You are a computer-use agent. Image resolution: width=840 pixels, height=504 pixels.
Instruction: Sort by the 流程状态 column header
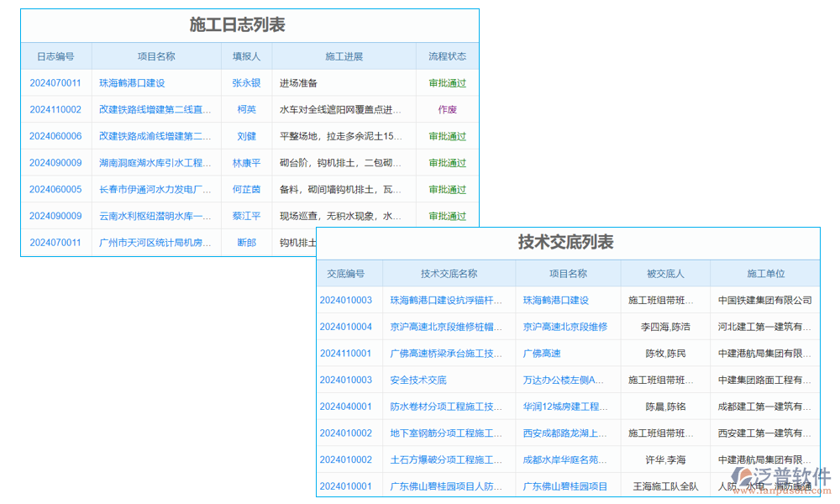pos(447,55)
